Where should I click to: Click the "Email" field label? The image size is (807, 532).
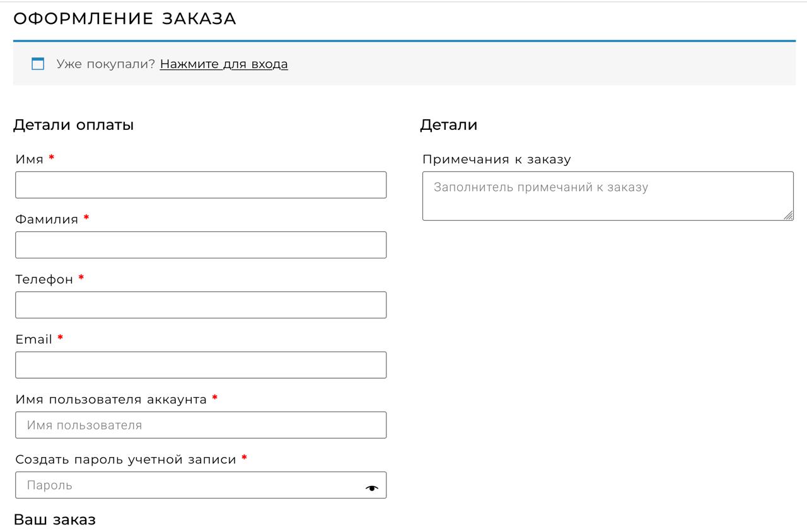(33, 339)
